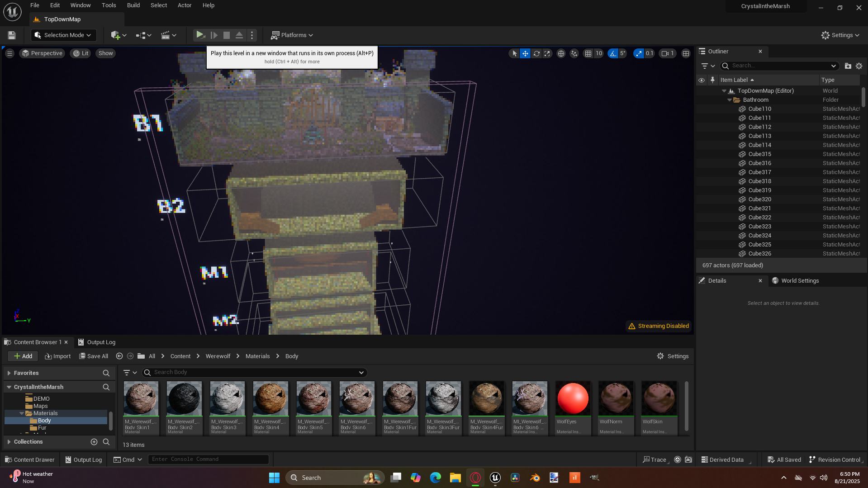Viewport: 868px width, 488px height.
Task: Open the Build menu
Action: coord(133,5)
